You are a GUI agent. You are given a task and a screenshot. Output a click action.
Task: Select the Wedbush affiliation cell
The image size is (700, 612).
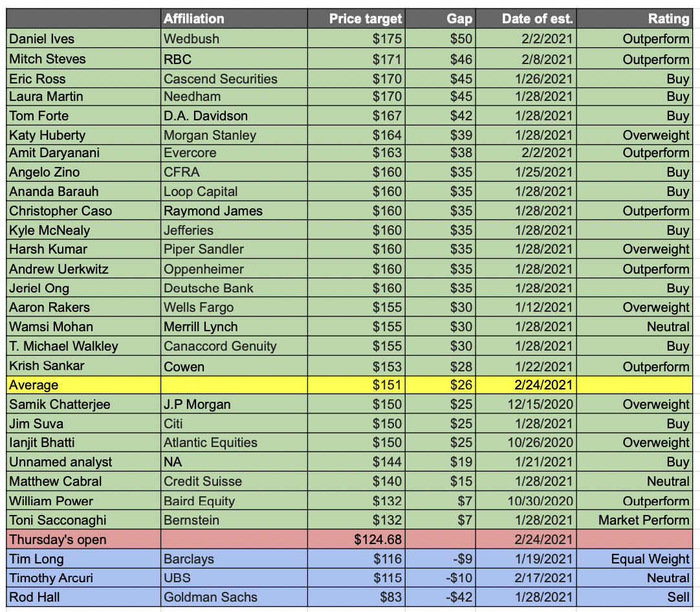click(x=234, y=38)
